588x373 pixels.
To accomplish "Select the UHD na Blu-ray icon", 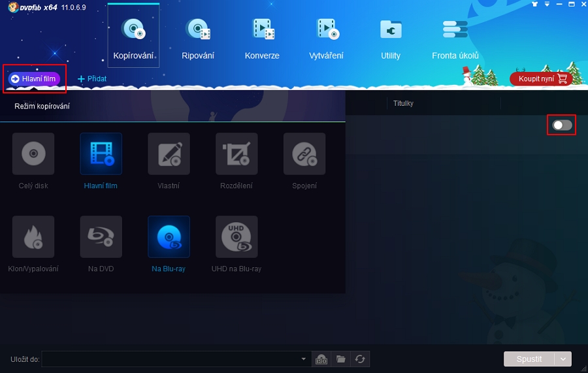I will pyautogui.click(x=237, y=236).
